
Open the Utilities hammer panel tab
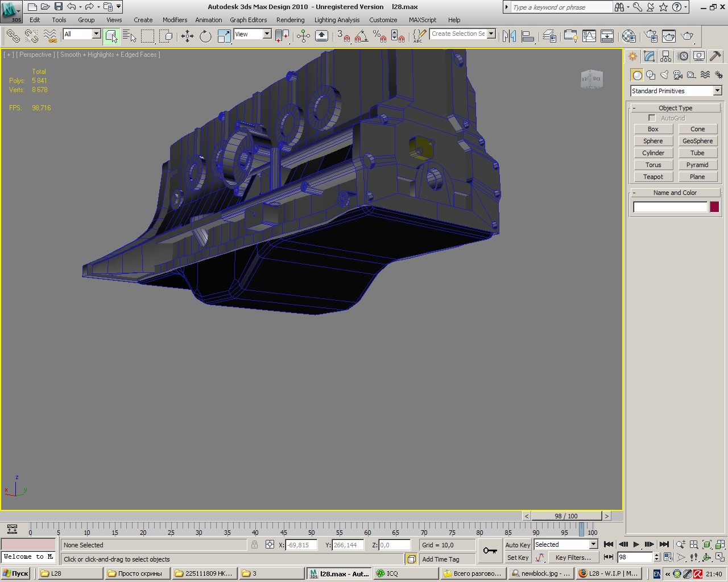715,56
